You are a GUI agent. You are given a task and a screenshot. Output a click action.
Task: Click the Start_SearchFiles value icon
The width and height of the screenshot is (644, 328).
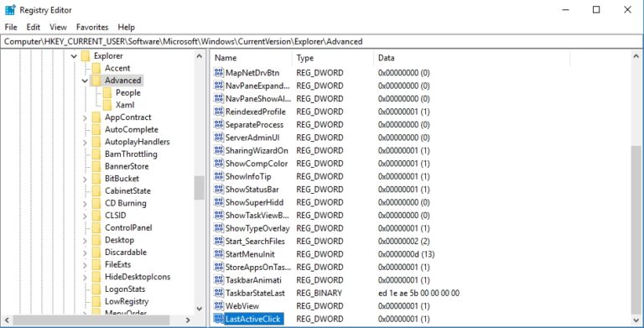pyautogui.click(x=219, y=242)
